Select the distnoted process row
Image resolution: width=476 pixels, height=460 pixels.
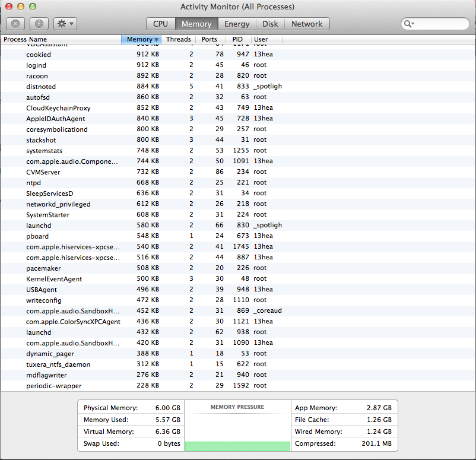click(x=238, y=87)
